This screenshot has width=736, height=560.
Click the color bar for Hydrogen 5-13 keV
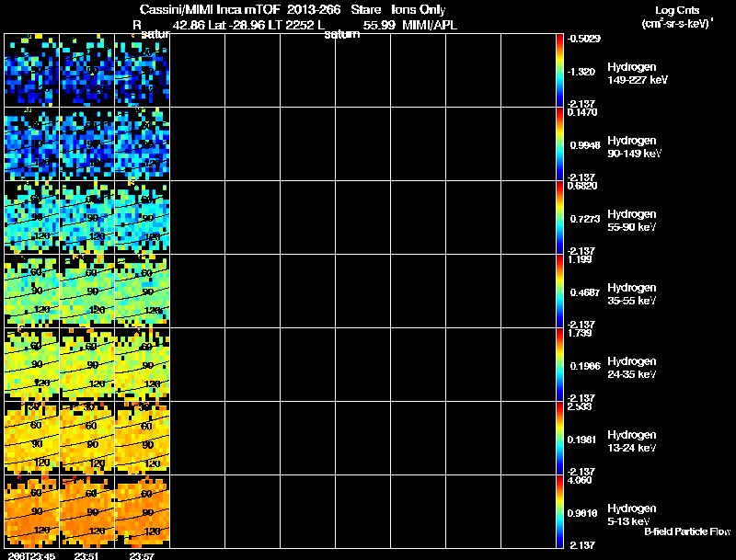pos(560,511)
